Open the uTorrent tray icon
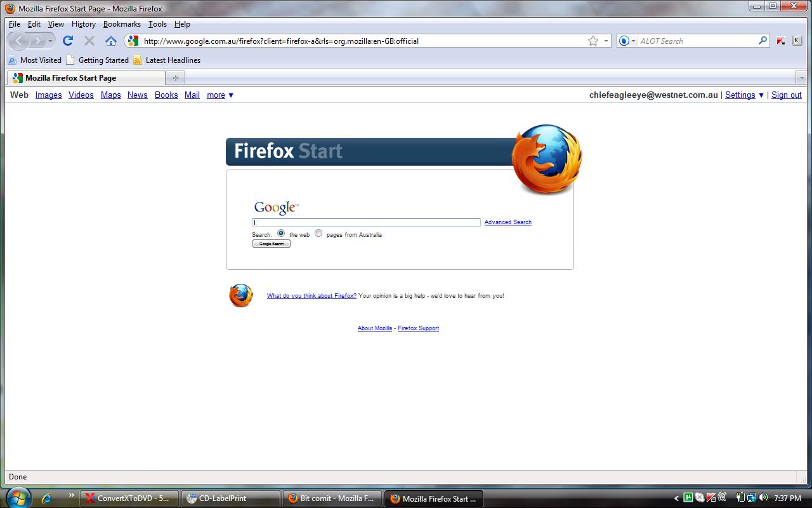The height and width of the screenshot is (508, 812). point(688,498)
